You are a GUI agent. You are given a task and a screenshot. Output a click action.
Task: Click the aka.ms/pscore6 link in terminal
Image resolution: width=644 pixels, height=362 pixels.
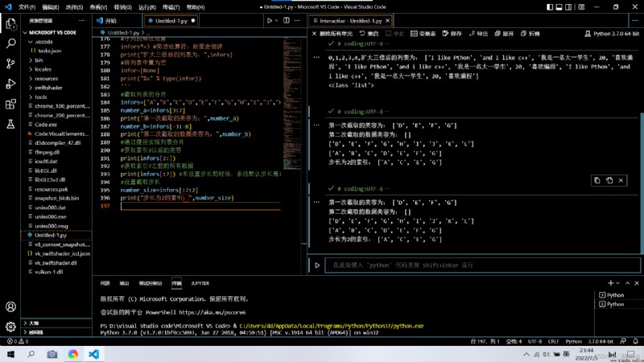[x=213, y=312]
